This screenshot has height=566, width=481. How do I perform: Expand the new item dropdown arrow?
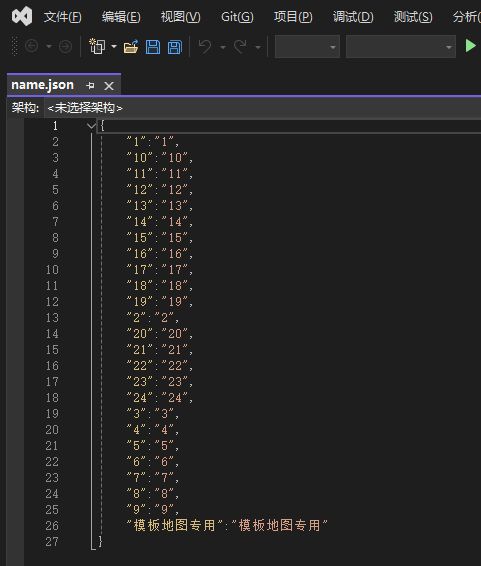point(114,47)
